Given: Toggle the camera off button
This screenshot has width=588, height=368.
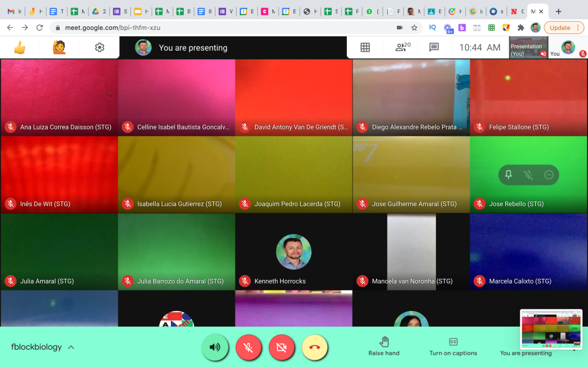Looking at the screenshot, I should tap(281, 347).
